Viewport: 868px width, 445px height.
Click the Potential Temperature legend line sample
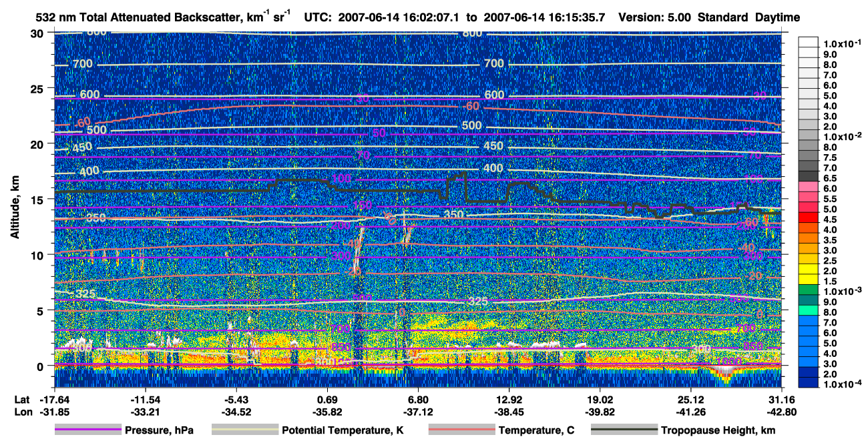pyautogui.click(x=245, y=430)
